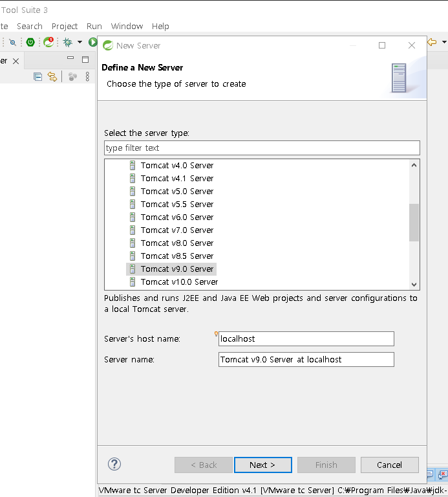Select Tomcat v8.5 Server

pyautogui.click(x=177, y=256)
